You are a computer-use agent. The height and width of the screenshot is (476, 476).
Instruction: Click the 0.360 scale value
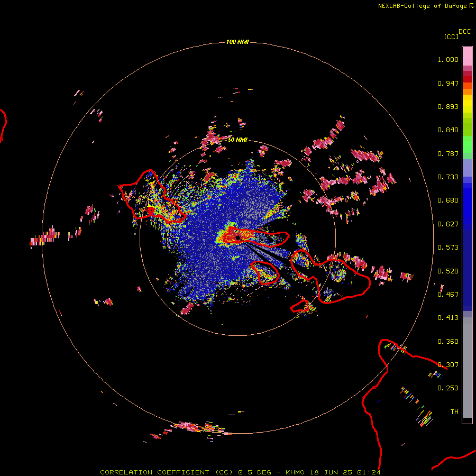(448, 342)
